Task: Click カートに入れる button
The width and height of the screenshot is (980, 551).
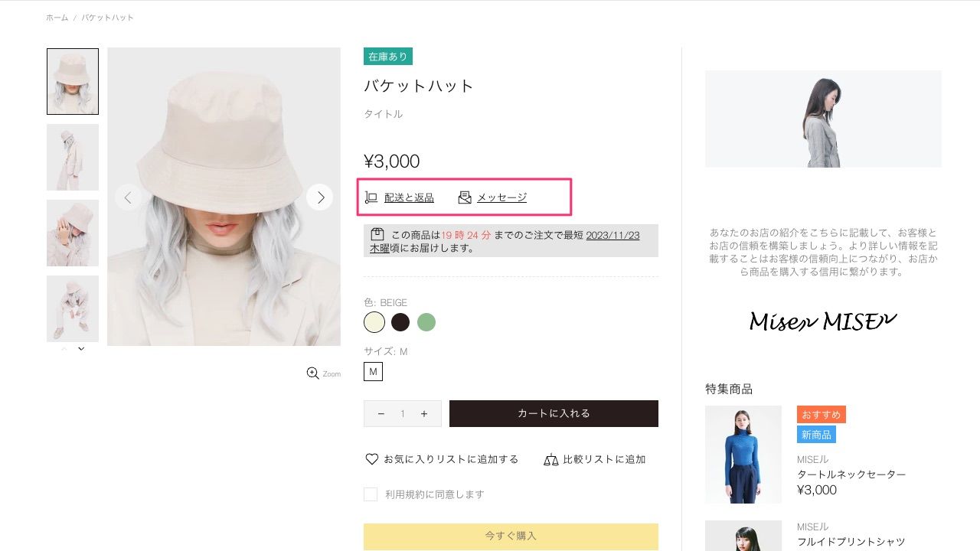Action: point(554,413)
